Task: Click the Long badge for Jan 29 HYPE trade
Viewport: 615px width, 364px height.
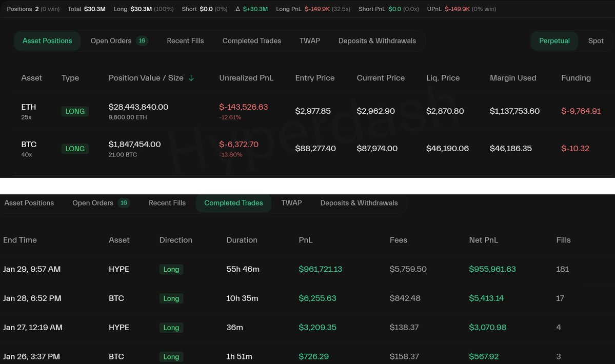Action: [171, 269]
